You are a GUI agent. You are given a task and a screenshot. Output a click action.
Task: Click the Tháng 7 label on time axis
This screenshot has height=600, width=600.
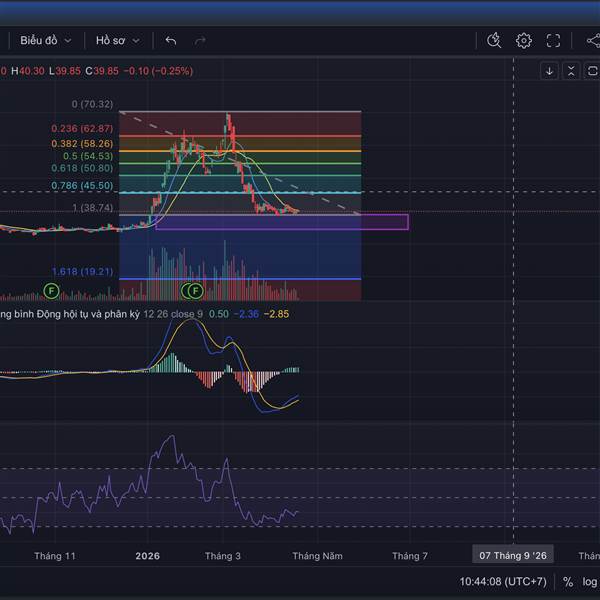(x=410, y=556)
